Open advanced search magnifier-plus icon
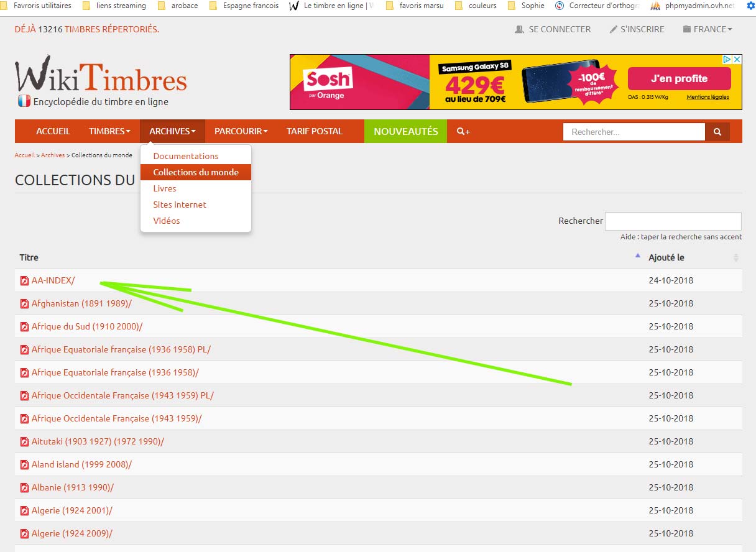756x552 pixels. (463, 131)
